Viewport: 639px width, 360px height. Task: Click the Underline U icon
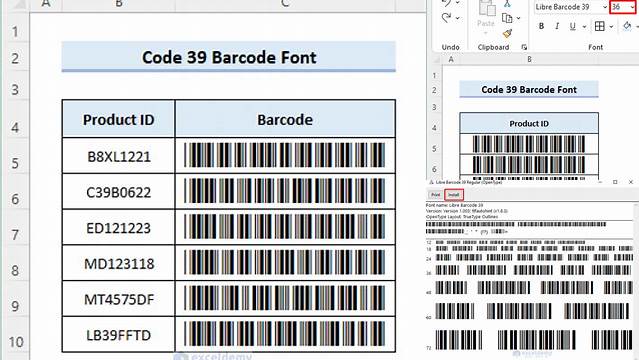click(573, 26)
